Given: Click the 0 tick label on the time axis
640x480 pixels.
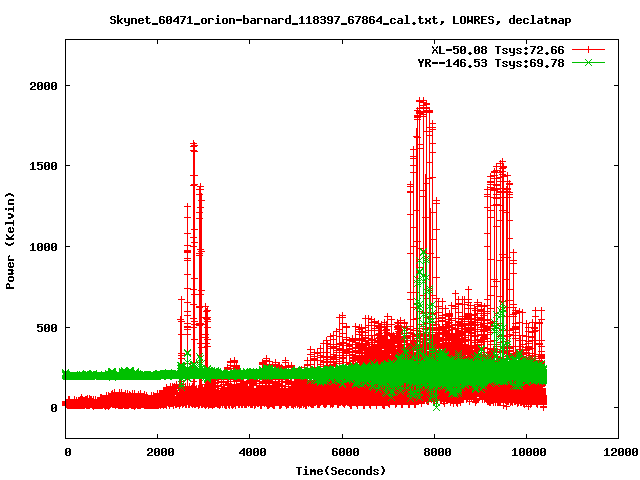Looking at the screenshot, I should click(x=68, y=452).
